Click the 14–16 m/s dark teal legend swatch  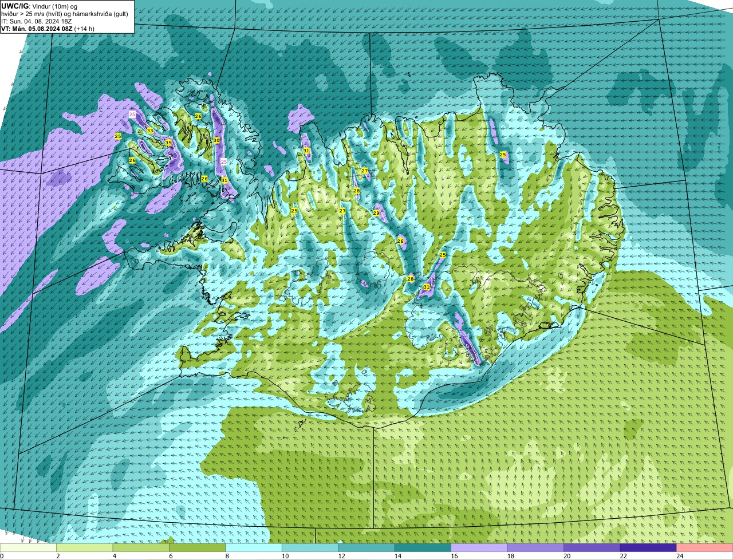coord(423,548)
